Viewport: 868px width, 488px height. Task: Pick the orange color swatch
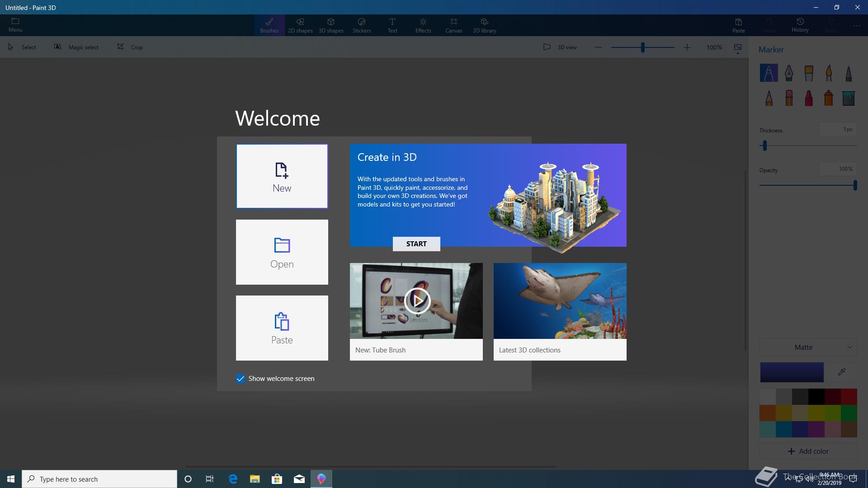(x=768, y=413)
